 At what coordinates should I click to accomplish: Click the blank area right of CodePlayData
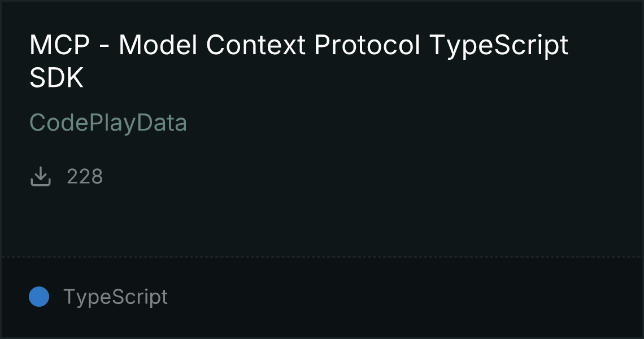coord(395,123)
